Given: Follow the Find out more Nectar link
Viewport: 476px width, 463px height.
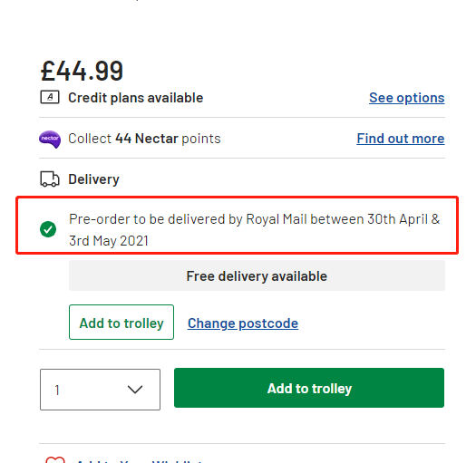Looking at the screenshot, I should click(401, 139).
